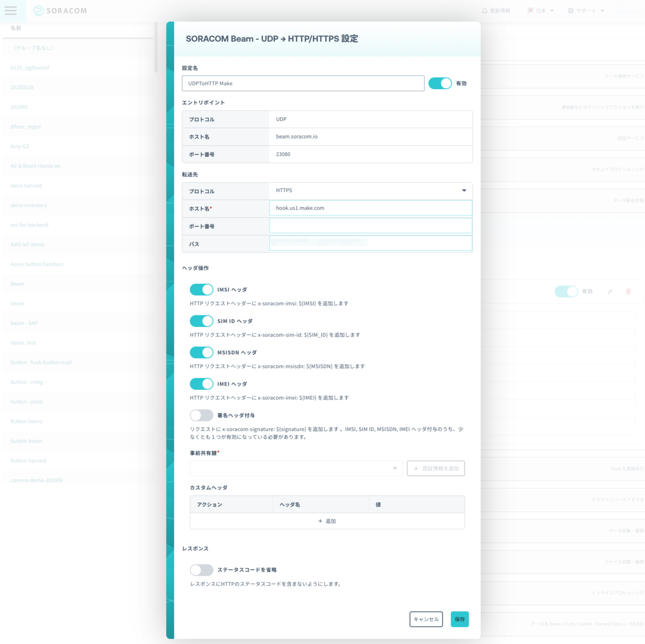The width and height of the screenshot is (645, 644).
Task: Click the キャンセル button
Action: click(x=426, y=619)
